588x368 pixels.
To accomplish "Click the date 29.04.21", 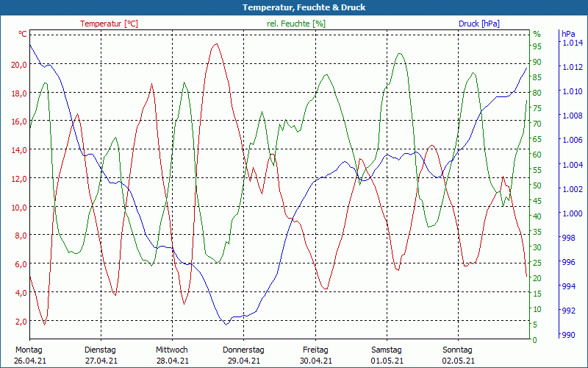I will pos(244,361).
